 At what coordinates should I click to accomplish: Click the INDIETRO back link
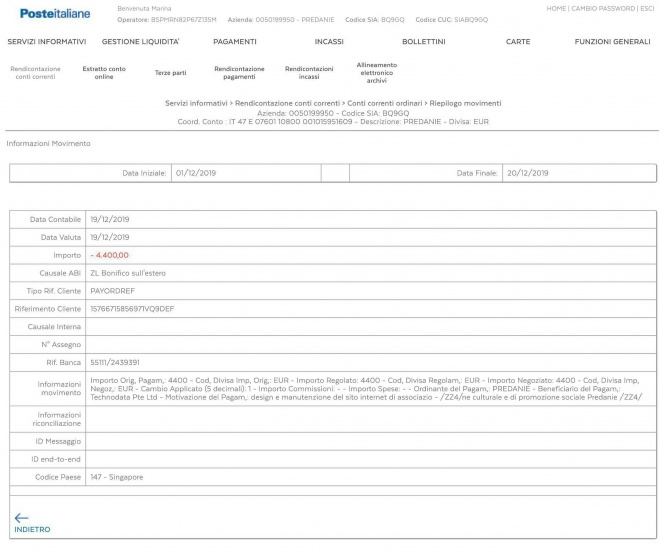[32, 529]
